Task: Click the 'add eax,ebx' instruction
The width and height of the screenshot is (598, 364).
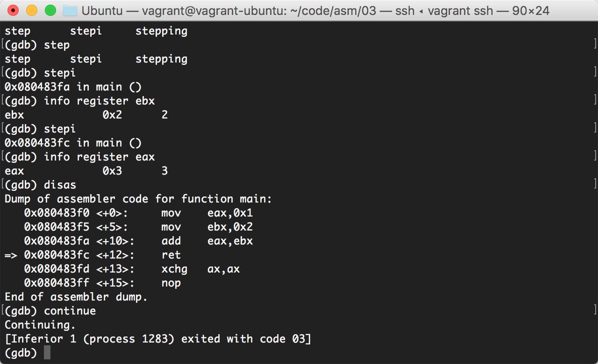Action: coord(207,241)
